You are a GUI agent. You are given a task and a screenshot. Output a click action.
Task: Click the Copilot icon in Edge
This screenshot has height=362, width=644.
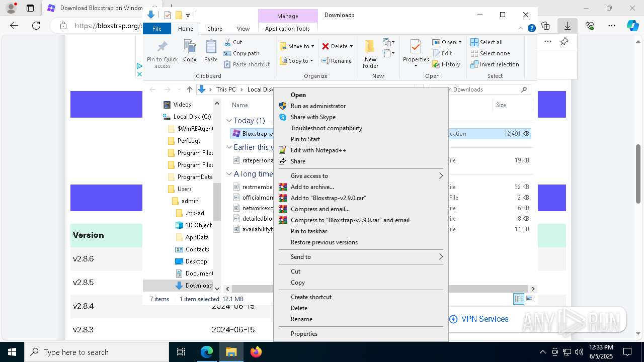click(x=632, y=26)
